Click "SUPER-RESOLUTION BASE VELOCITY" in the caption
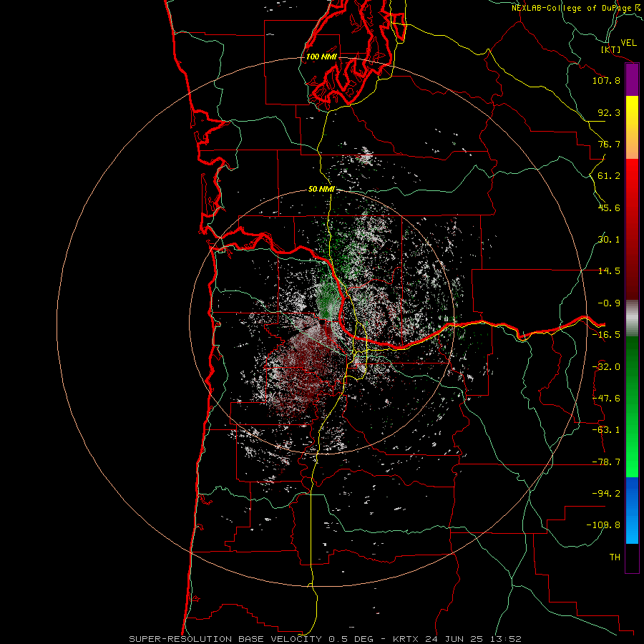 (225, 639)
